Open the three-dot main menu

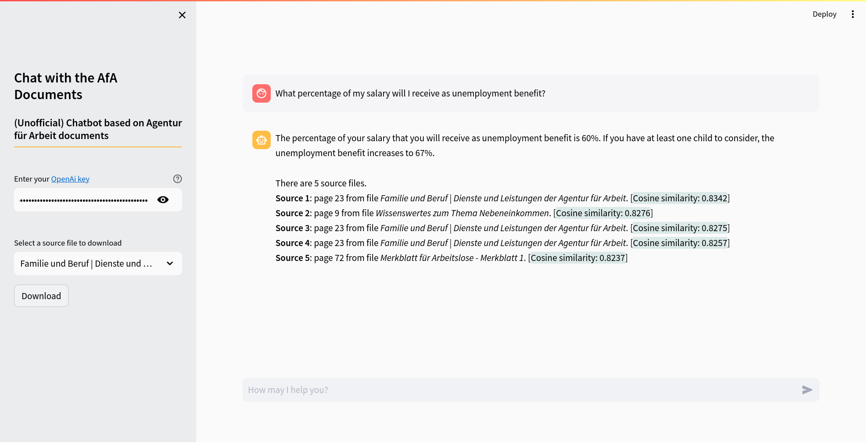(x=853, y=14)
